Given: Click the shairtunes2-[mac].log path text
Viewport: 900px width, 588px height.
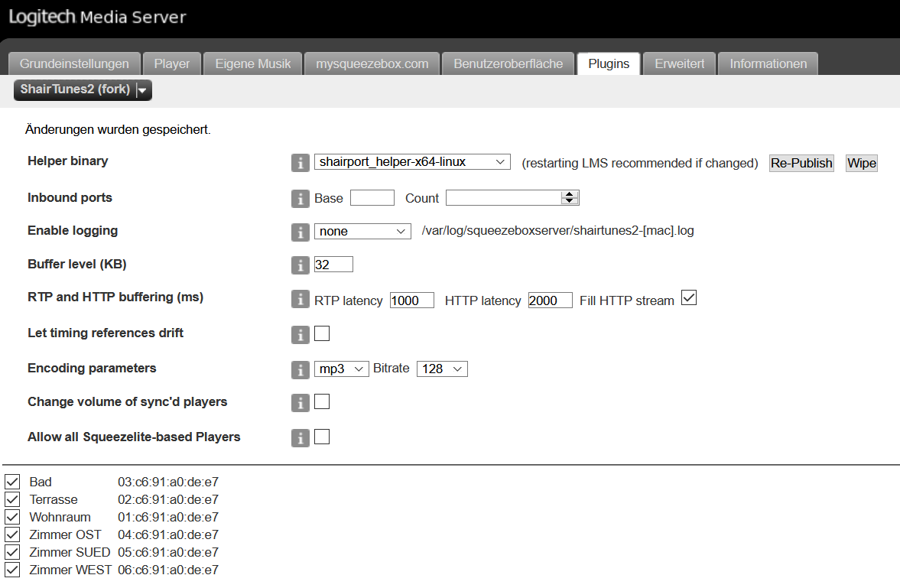Looking at the screenshot, I should [x=557, y=231].
